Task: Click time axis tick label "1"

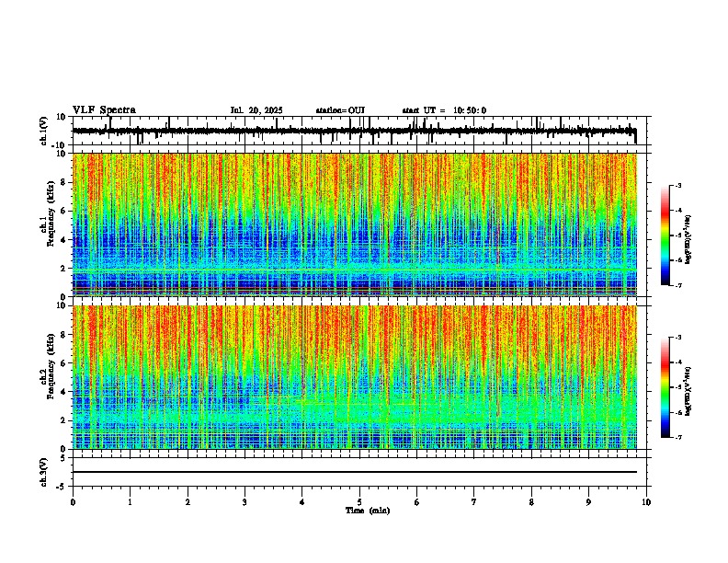Action: tap(130, 502)
